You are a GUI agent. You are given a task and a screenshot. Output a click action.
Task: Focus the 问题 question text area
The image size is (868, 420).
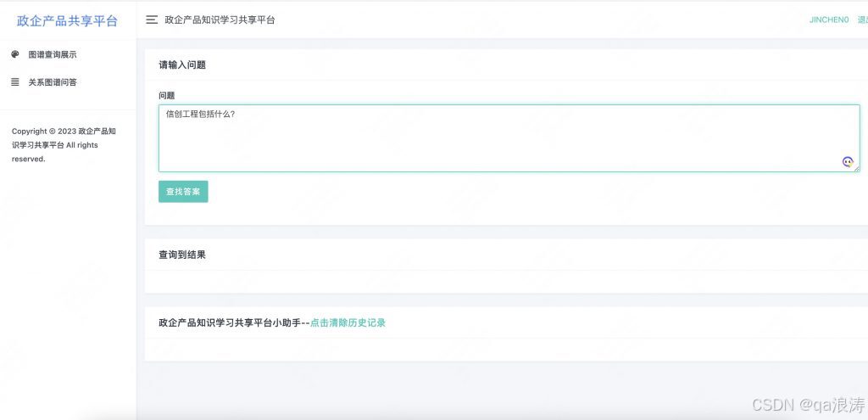click(x=509, y=138)
